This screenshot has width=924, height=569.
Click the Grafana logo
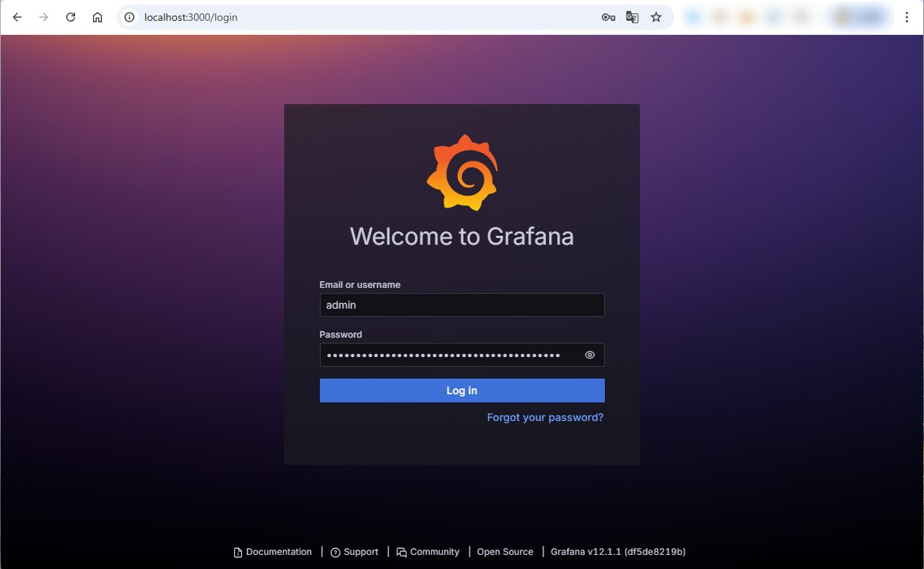[x=462, y=173]
